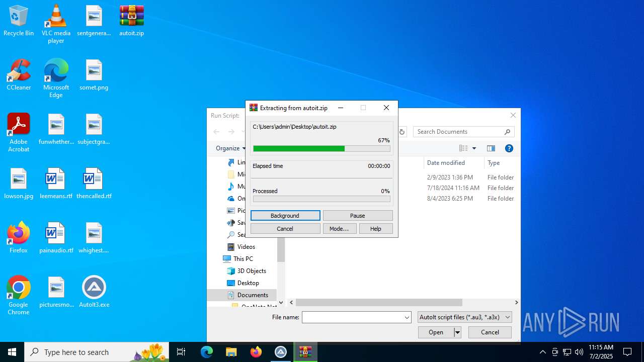This screenshot has width=644, height=362.
Task: Open clock showing 11:15 AM
Action: pos(601,352)
